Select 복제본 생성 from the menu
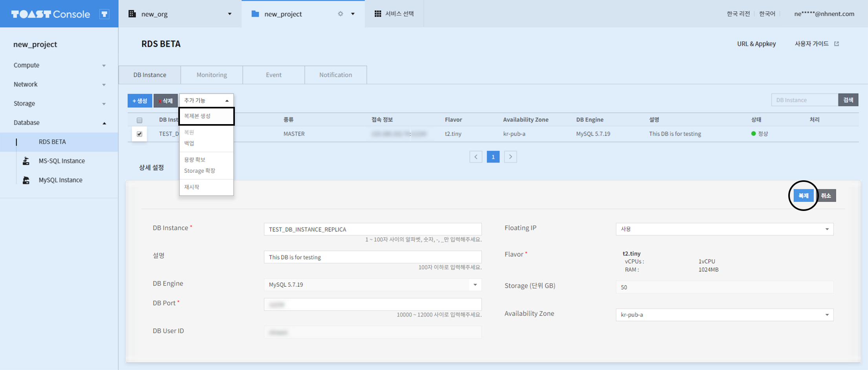 (207, 116)
